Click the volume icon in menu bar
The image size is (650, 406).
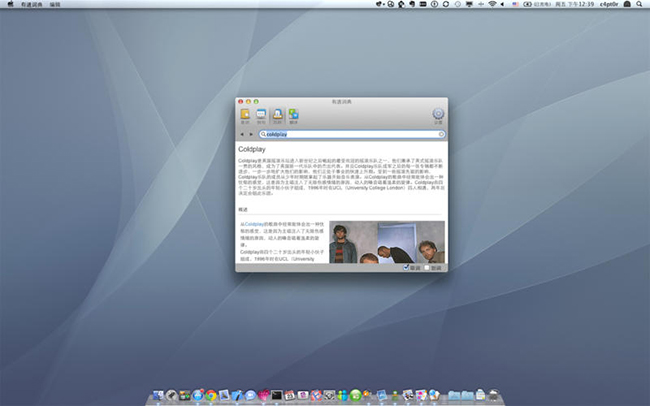[x=502, y=4]
